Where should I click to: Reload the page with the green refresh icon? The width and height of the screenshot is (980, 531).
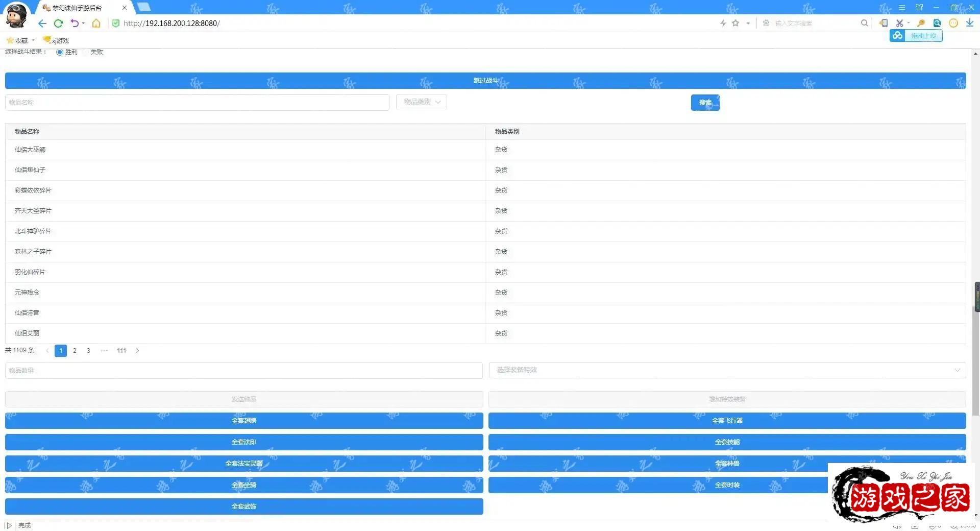pos(58,23)
